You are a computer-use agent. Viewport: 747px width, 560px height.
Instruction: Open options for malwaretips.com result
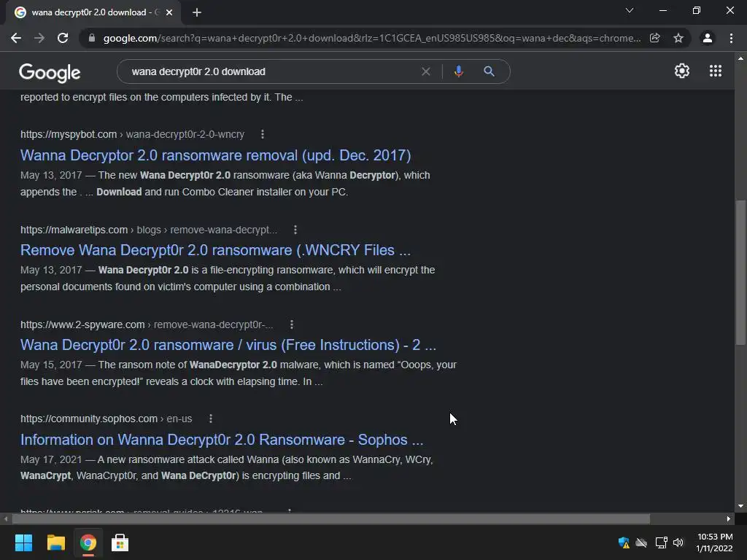click(295, 230)
